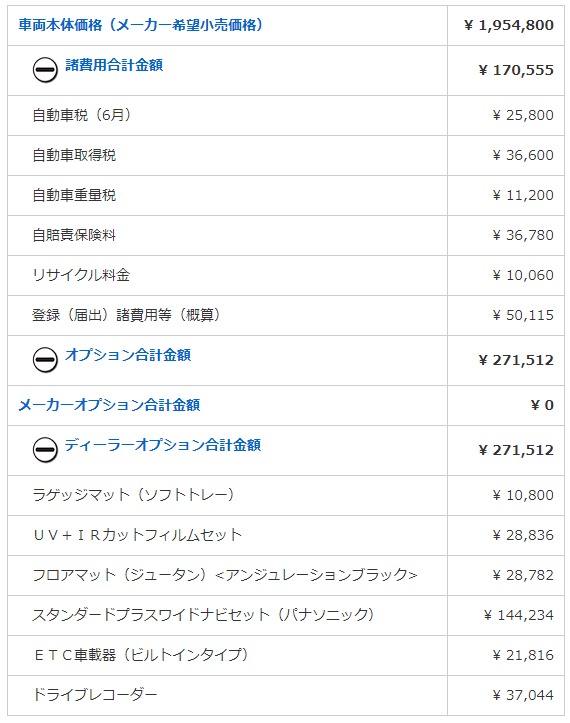The width and height of the screenshot is (570, 723).
Task: Open the メーカーオプション合計金額 link
Action: click(x=109, y=405)
